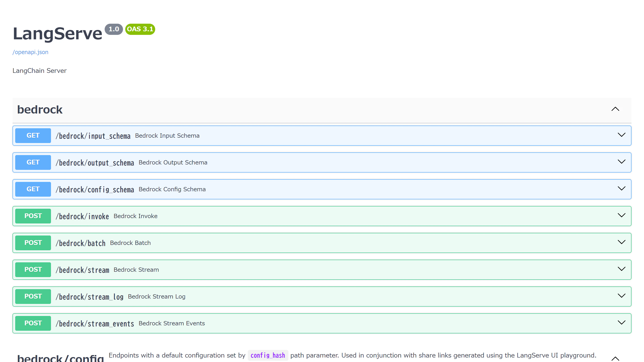
Task: Click the 'Bedrock Invoke' description
Action: click(136, 216)
